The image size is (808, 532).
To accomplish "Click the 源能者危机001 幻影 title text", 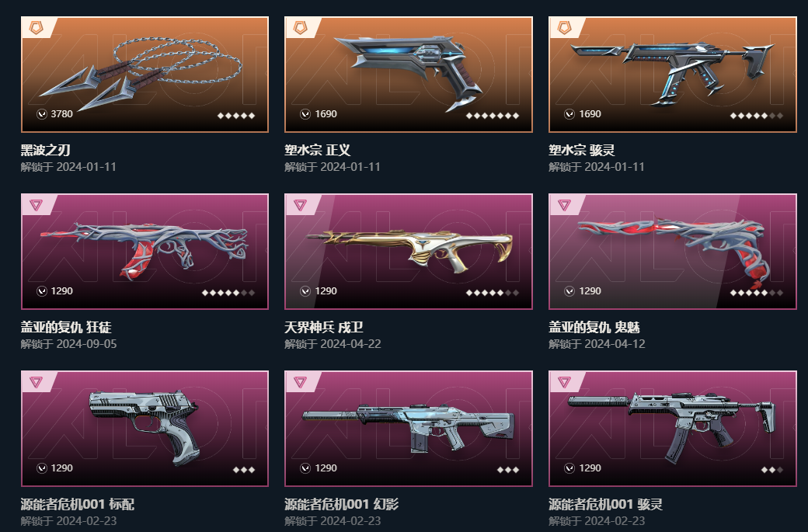I will tap(342, 504).
